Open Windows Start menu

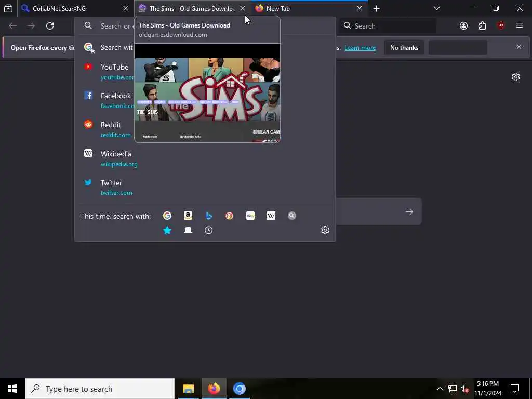[12, 389]
